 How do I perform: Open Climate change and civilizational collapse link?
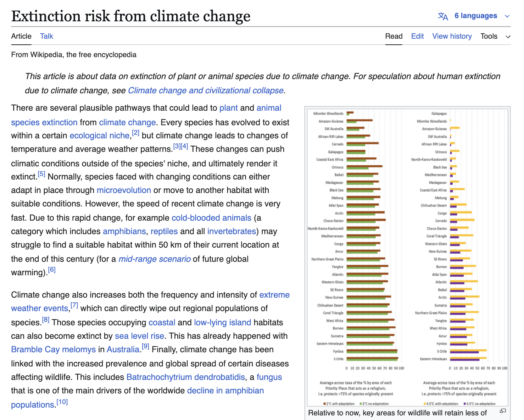pyautogui.click(x=206, y=90)
